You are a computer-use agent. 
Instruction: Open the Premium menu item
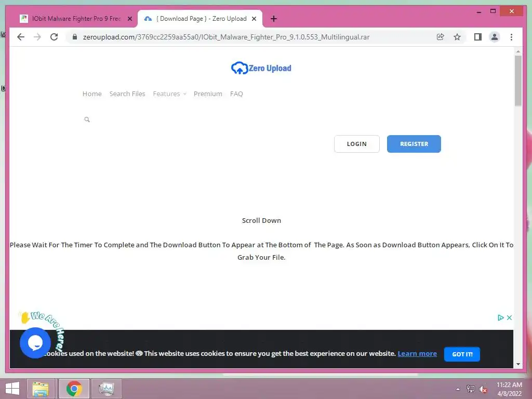208,94
